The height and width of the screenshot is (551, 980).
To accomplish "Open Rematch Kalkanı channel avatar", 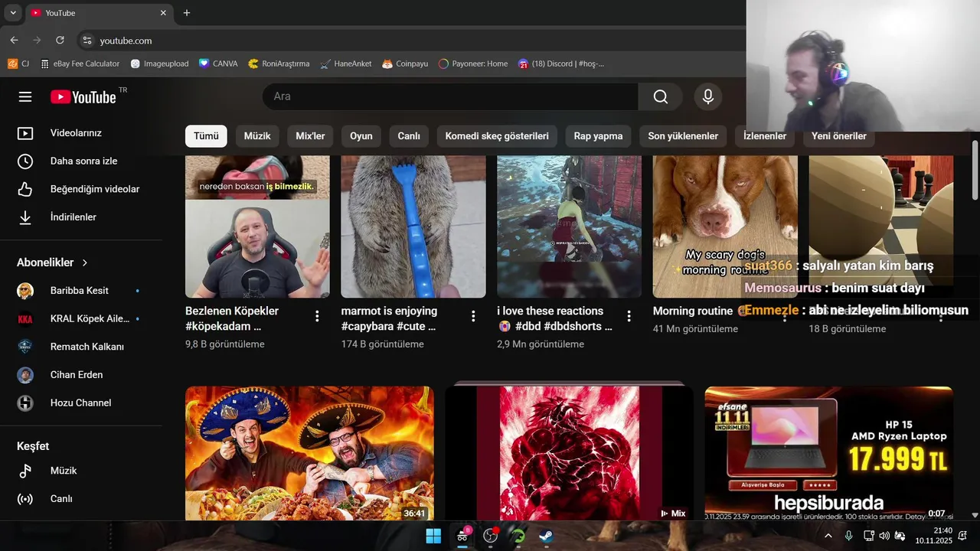I will (25, 347).
